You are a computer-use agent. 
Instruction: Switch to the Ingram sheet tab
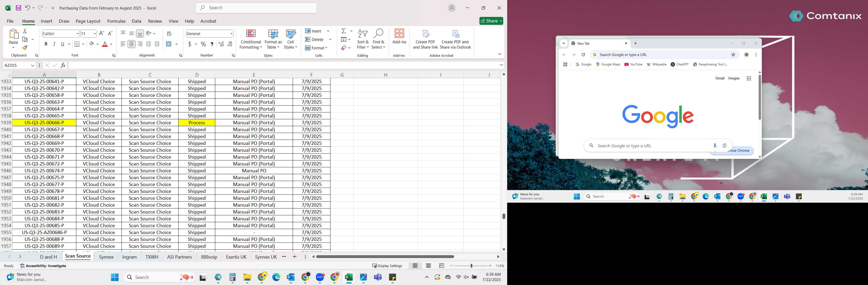point(129,257)
